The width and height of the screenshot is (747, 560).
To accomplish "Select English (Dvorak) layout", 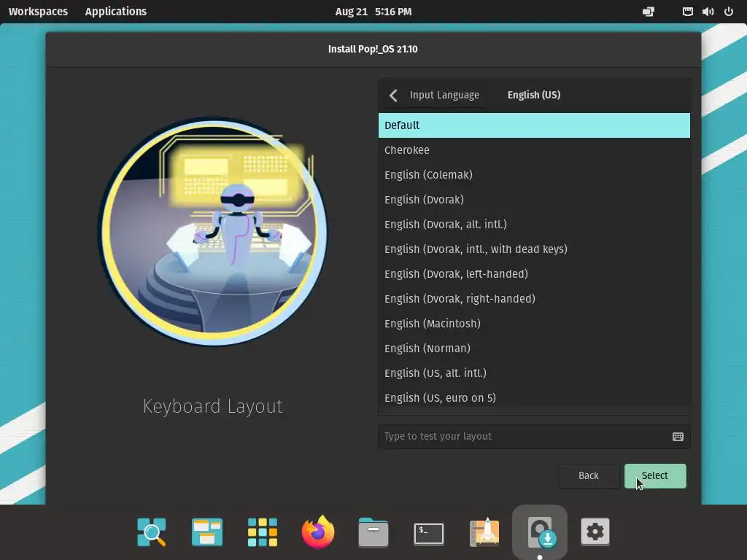I will tap(534, 200).
